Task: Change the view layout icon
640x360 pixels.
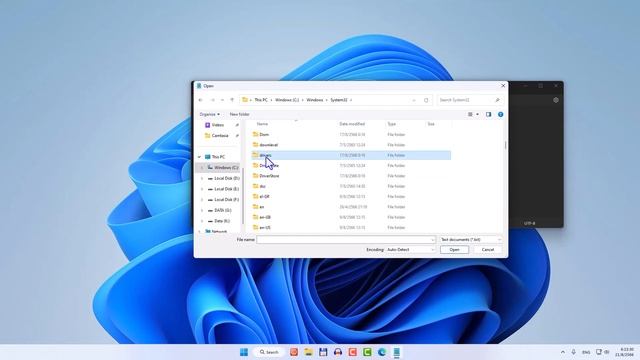Action: [x=470, y=114]
